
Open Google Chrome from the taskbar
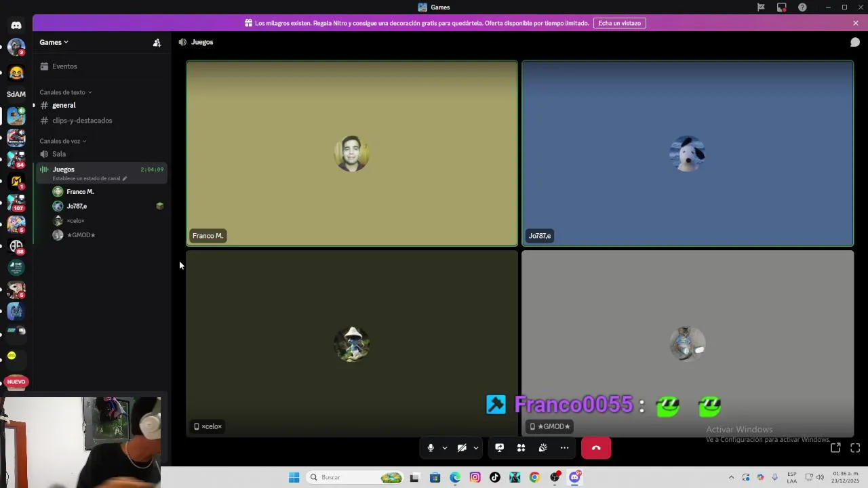tap(534, 477)
